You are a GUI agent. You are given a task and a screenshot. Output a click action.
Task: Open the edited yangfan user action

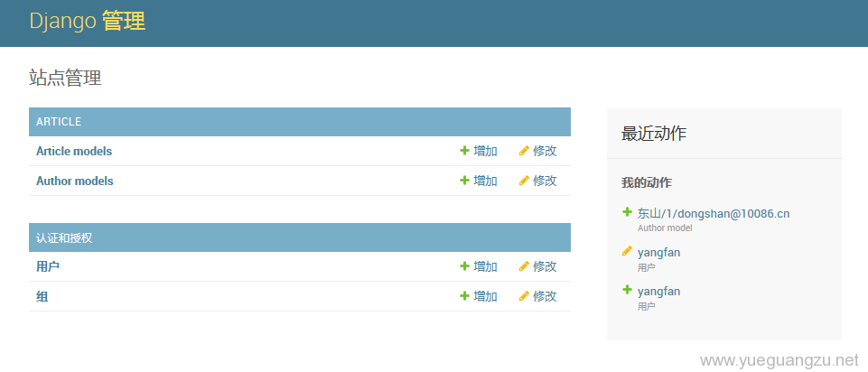(x=658, y=253)
